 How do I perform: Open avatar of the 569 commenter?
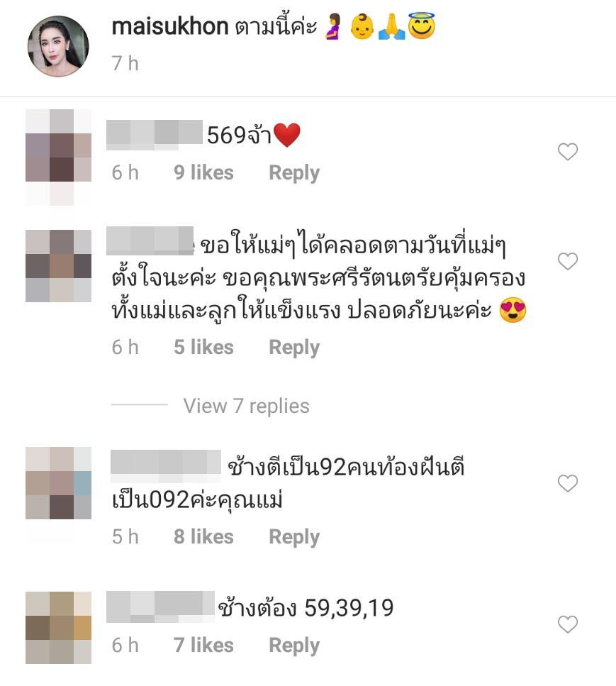(x=58, y=157)
